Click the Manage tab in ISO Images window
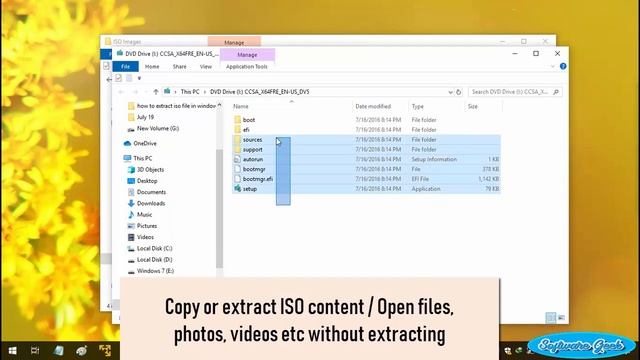Image resolution: width=640 pixels, height=360 pixels. click(234, 42)
